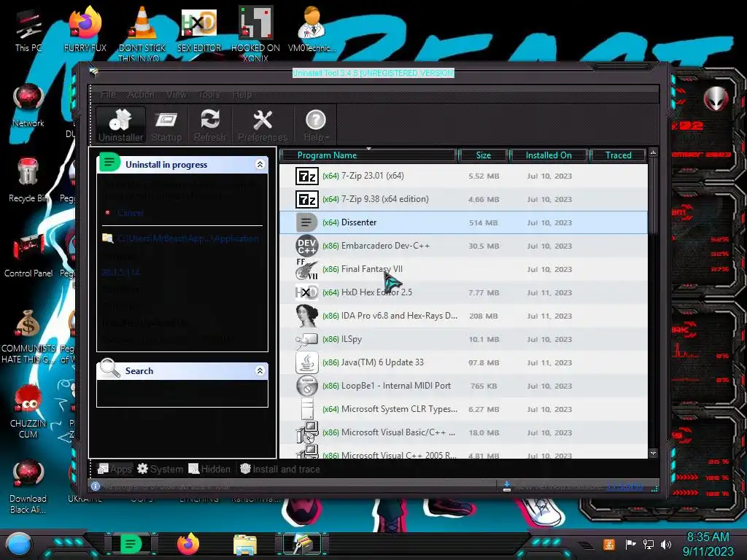Open the Action menu

point(141,94)
